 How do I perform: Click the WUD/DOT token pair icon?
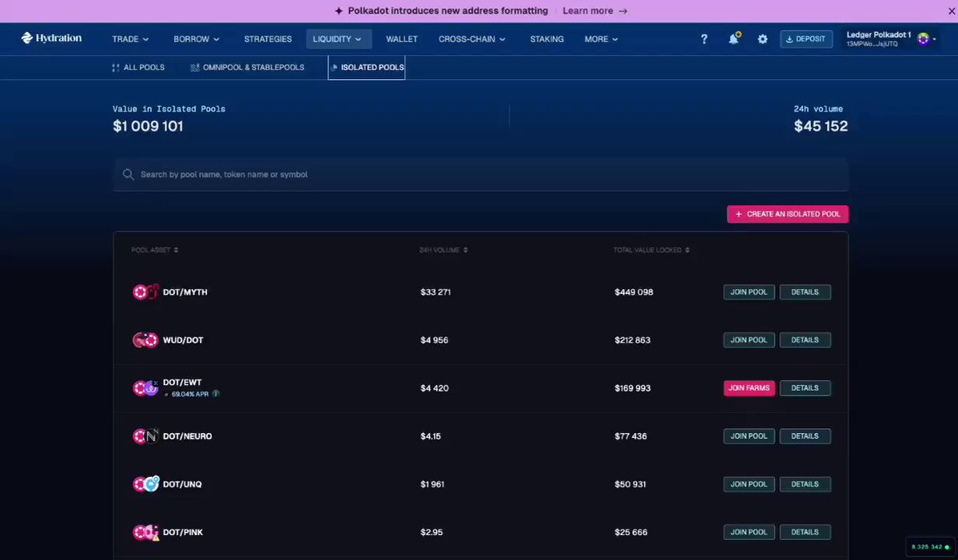(145, 340)
